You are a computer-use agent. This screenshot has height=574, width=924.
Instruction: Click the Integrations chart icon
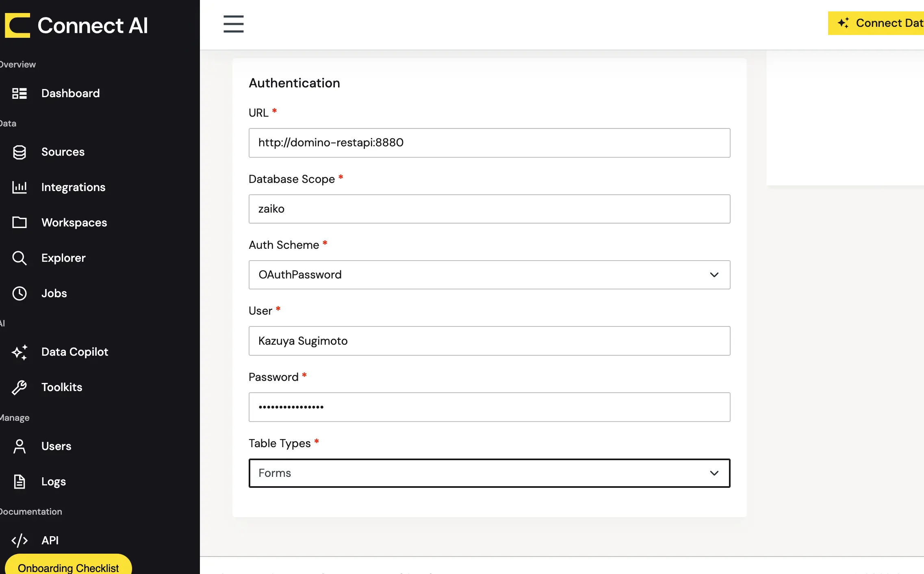click(20, 187)
